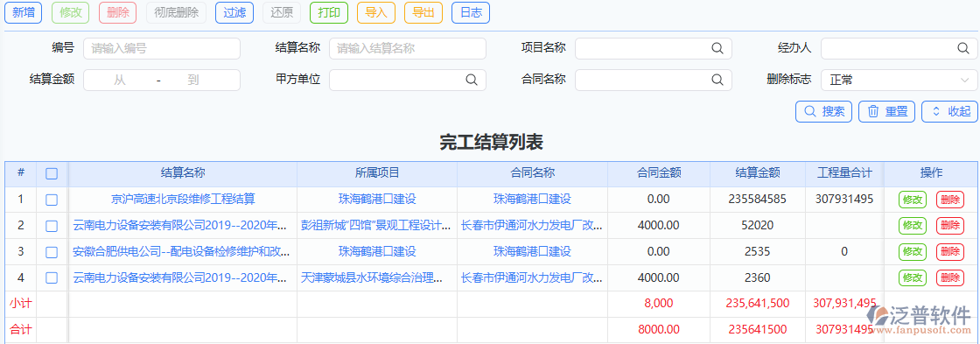
Task: Click 删除 in row 2 操作 column
Action: click(950, 226)
